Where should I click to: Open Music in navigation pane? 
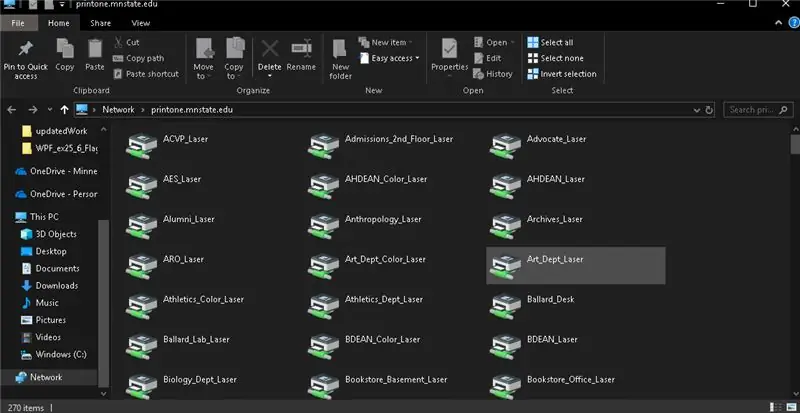pos(40,303)
